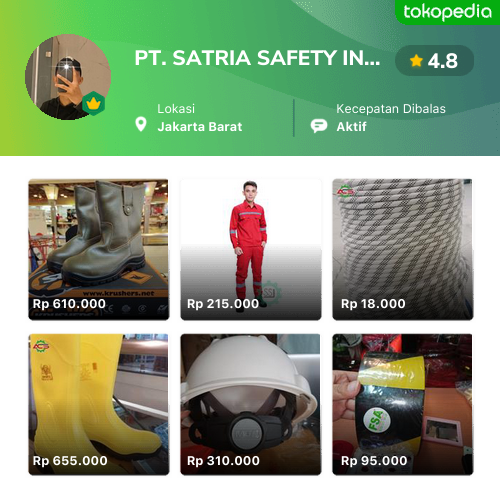Open the yellow rubber boots product
500x500 pixels.
[x=99, y=404]
